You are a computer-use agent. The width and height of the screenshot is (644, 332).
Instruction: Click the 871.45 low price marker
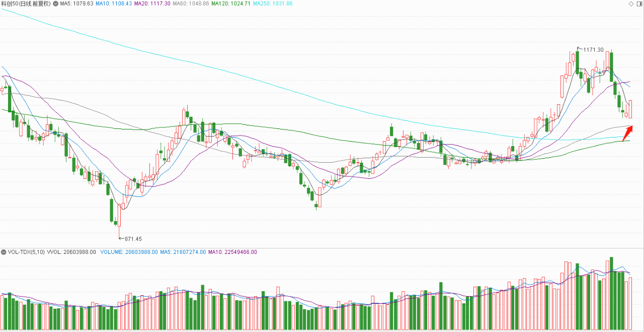pos(133,239)
